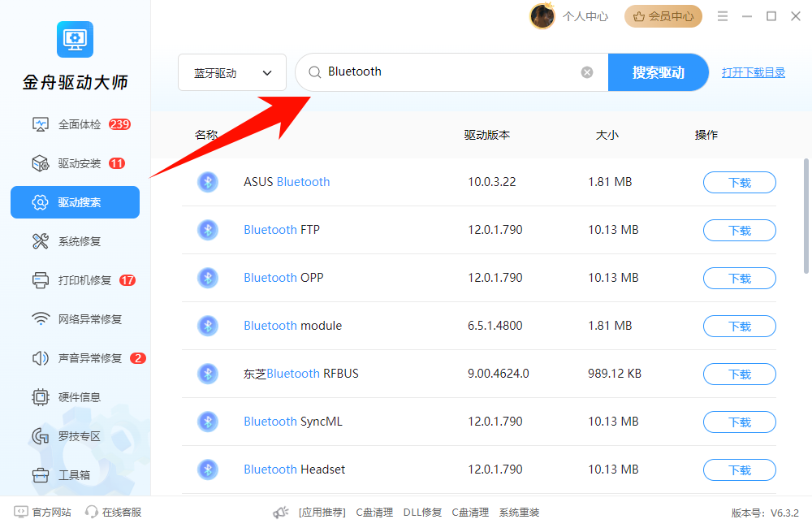
Task: Click the red 17 badge on 打印机修复
Action: [x=127, y=280]
